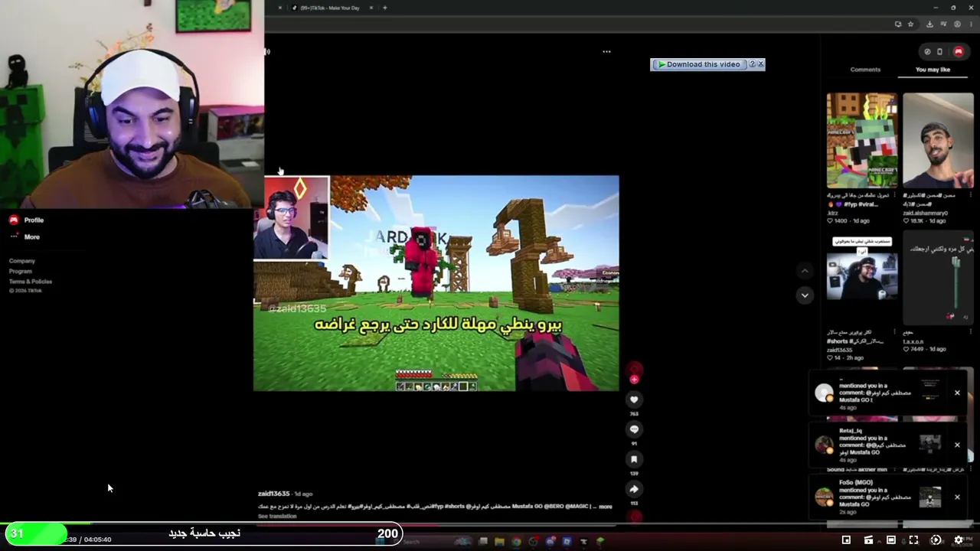Open the zaid13635 author name link

tap(274, 494)
